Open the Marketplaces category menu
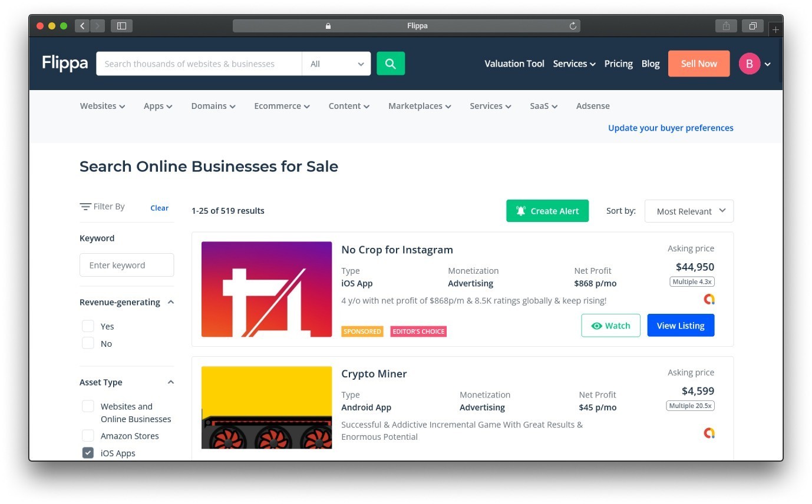The height and width of the screenshot is (504, 812). pos(420,106)
